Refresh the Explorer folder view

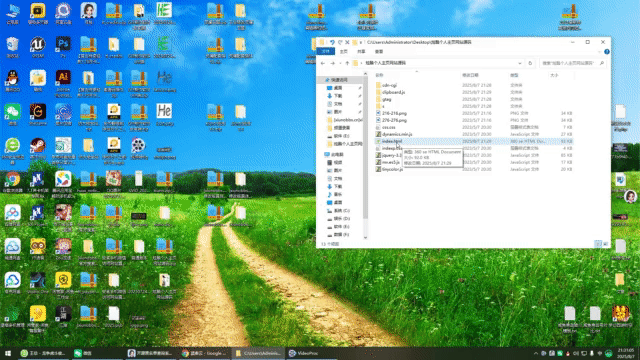pyautogui.click(x=530, y=63)
